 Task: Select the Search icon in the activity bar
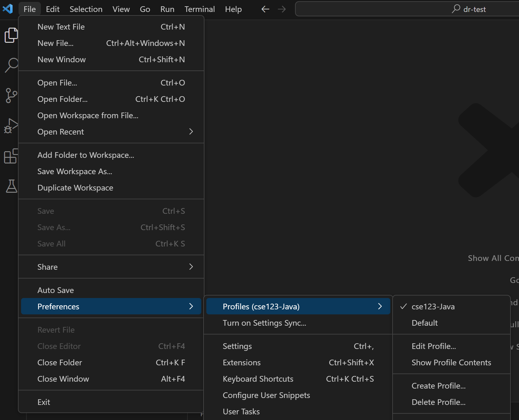click(11, 65)
